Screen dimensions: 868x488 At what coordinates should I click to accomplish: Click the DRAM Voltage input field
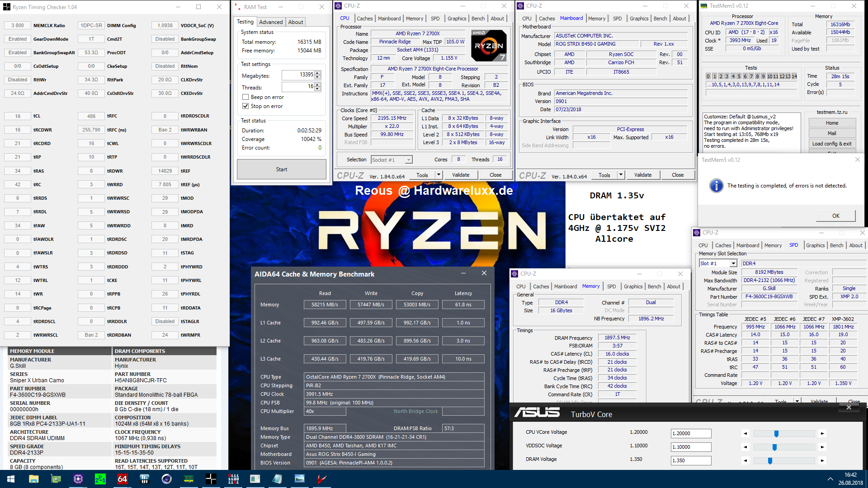click(690, 460)
